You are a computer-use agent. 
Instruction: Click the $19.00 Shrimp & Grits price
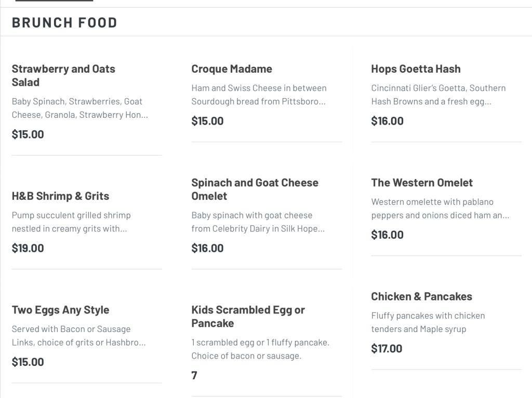click(x=28, y=248)
